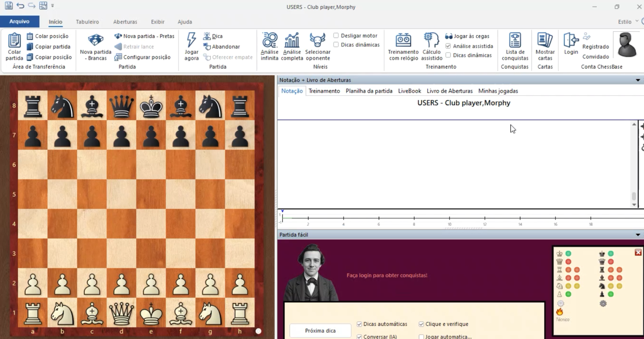Click the Redo arrow in the title bar

32,6
